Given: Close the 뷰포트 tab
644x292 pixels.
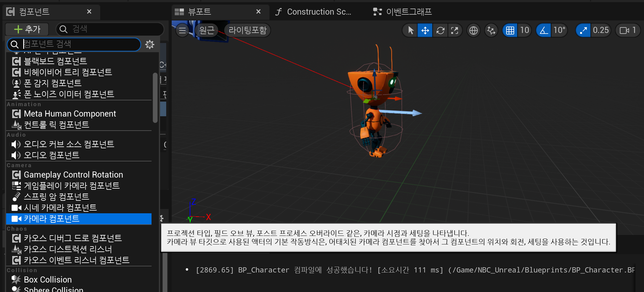Looking at the screenshot, I should click(258, 12).
